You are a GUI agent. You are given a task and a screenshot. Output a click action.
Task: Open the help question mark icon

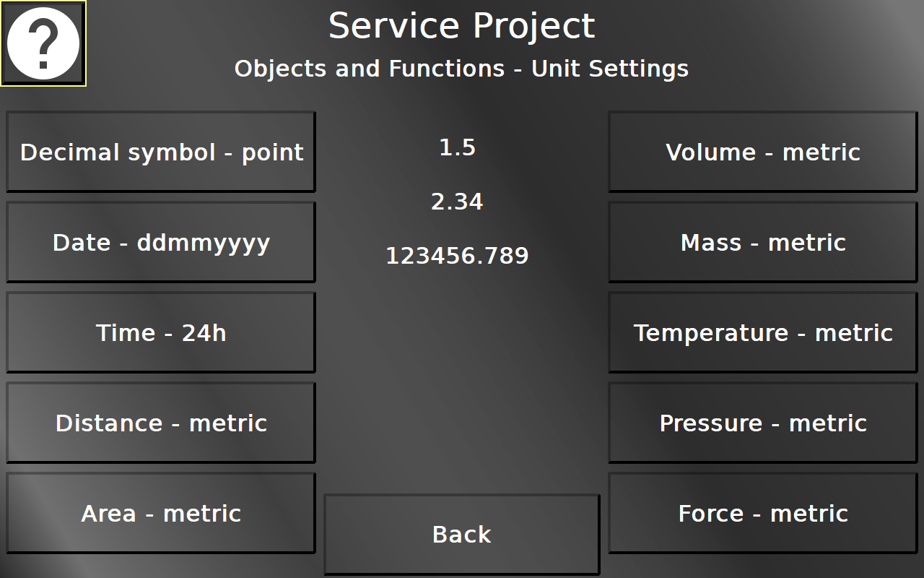(x=43, y=44)
